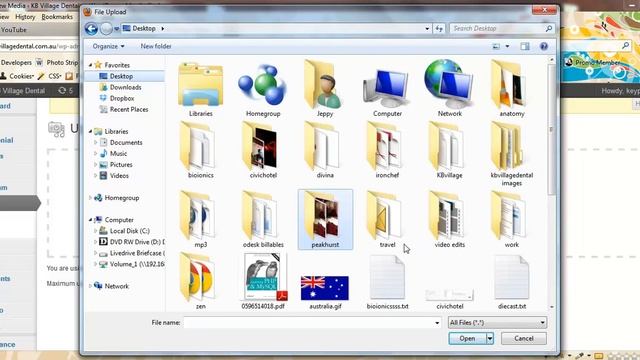Expand the Desktop breadcrumb arrow
The image size is (640, 360).
[162, 29]
